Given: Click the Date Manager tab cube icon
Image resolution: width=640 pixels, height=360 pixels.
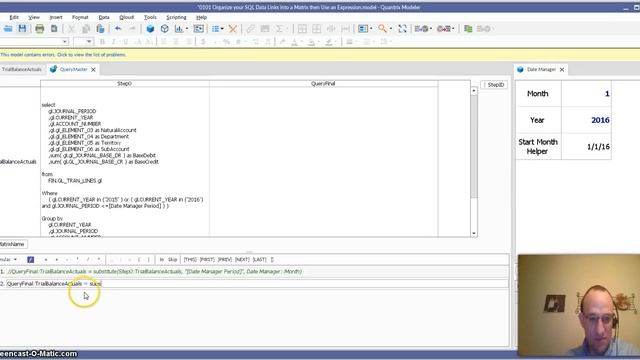Looking at the screenshot, I should click(520, 69).
